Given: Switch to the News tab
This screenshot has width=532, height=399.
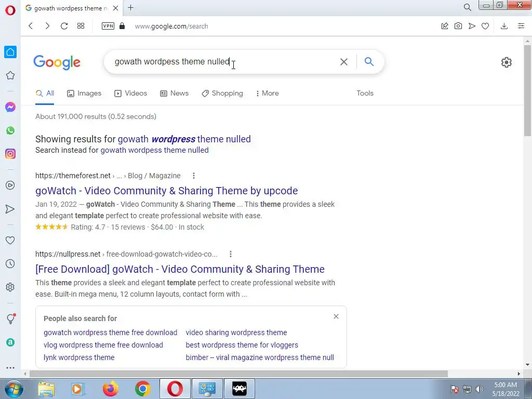Looking at the screenshot, I should click(x=175, y=94).
